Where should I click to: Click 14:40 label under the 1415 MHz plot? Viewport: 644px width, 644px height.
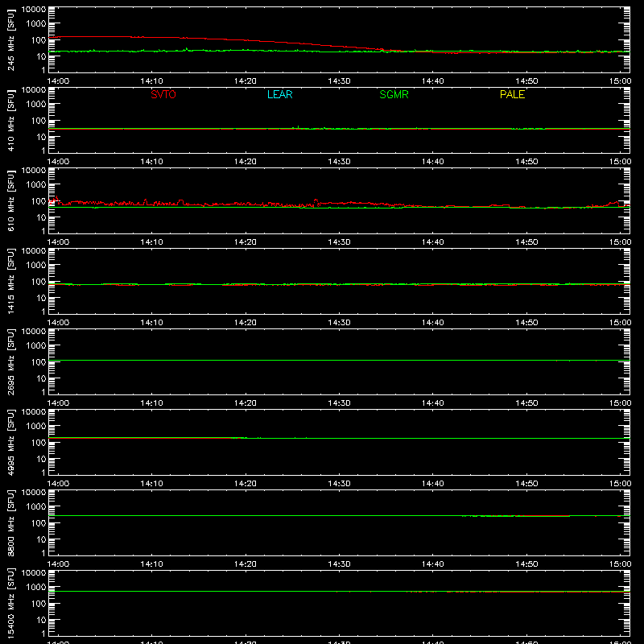pos(433,323)
